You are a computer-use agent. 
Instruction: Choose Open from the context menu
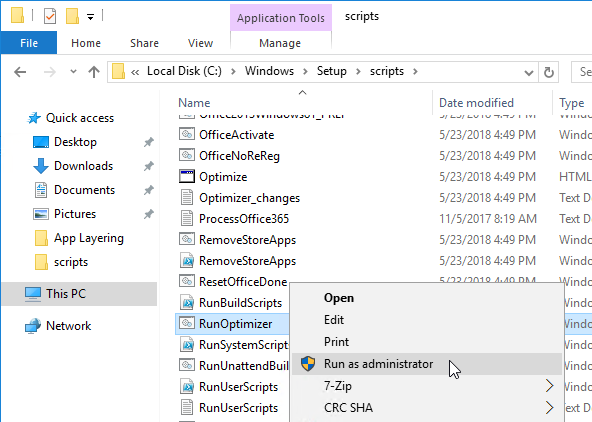pyautogui.click(x=427, y=298)
